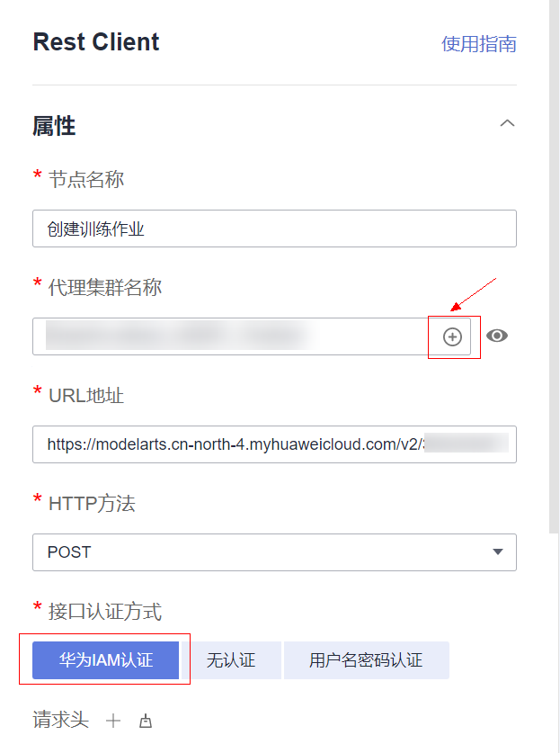The image size is (560, 753).
Task: Click the HTTP方法 field label
Action: click(92, 504)
